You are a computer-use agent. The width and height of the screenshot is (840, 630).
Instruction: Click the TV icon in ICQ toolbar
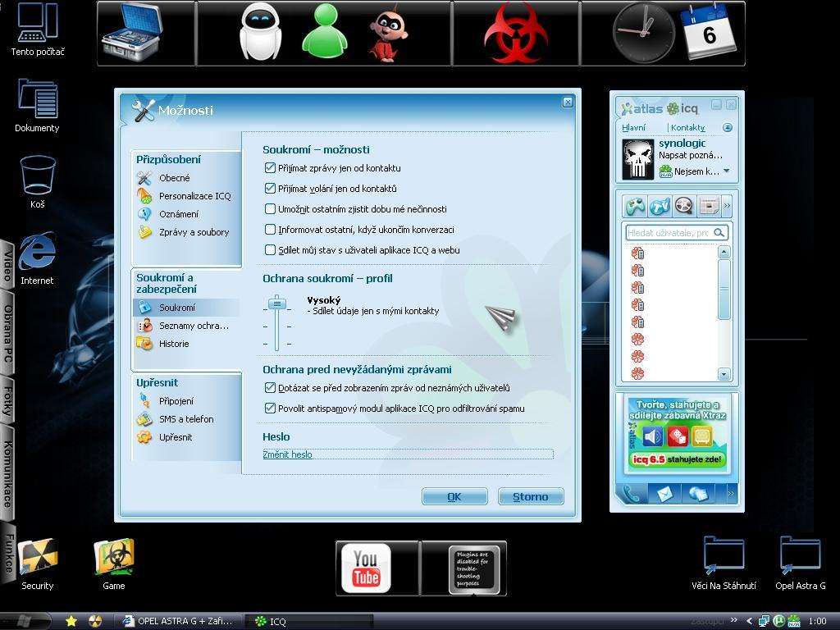coord(660,205)
